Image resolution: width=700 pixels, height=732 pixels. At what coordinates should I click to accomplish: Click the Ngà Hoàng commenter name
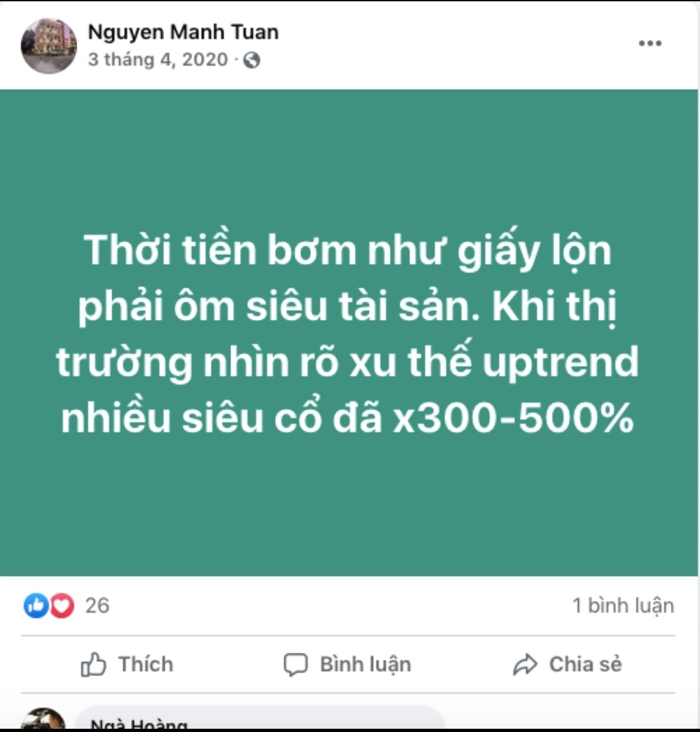pos(139,724)
